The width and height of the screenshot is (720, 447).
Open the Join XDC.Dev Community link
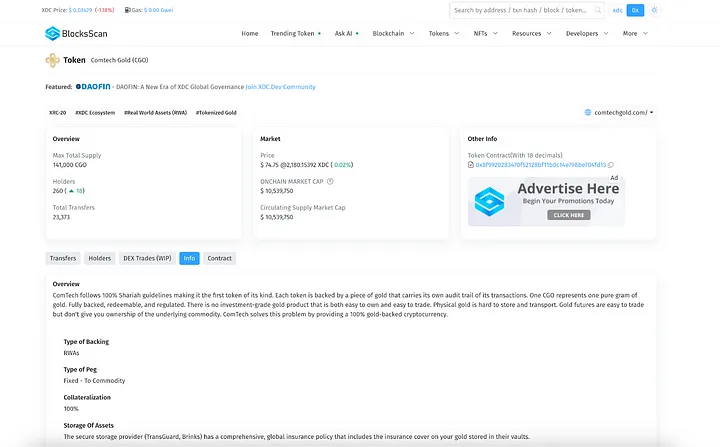coord(280,87)
